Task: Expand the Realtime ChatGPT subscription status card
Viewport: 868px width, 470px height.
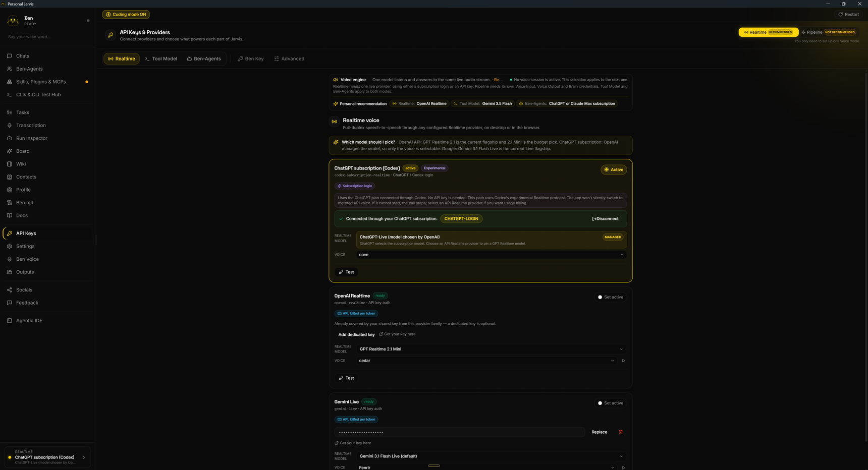Action: pyautogui.click(x=47, y=457)
